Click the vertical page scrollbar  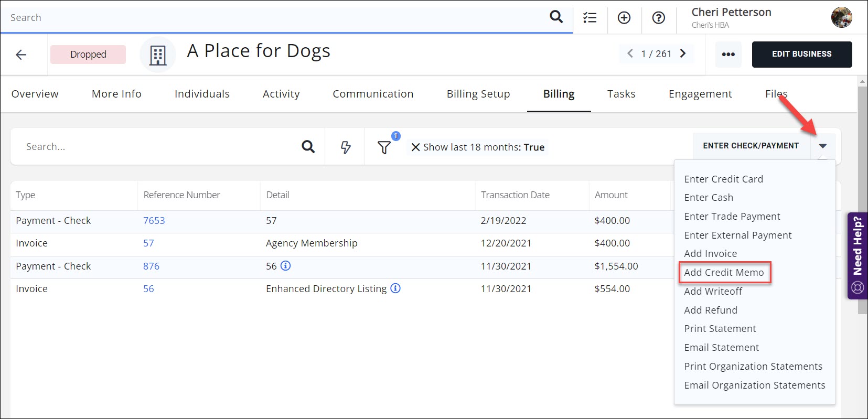pos(862,199)
